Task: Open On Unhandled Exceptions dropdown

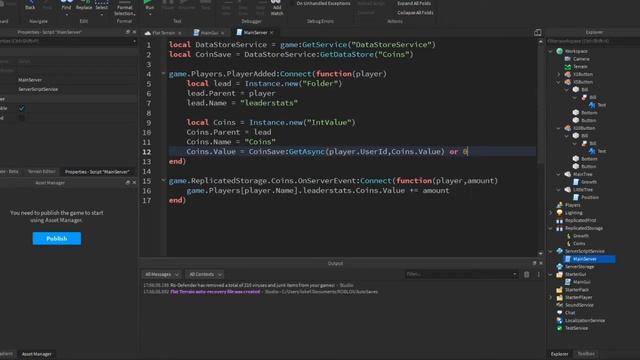Action: [x=323, y=3]
